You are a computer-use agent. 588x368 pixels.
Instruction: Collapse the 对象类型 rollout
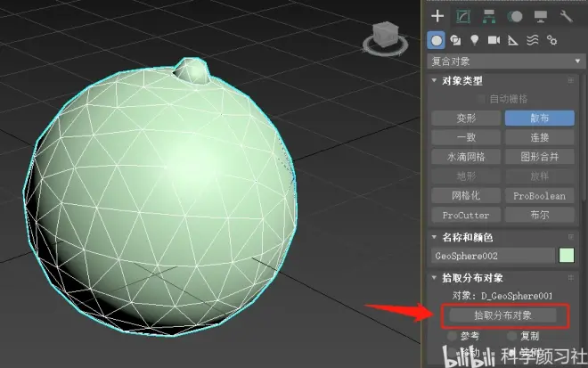[434, 80]
